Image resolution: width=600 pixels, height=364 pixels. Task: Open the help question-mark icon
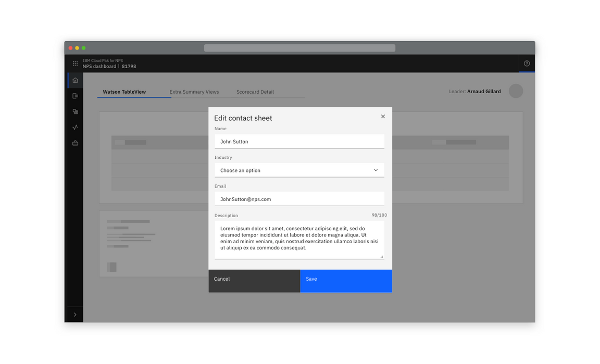point(526,63)
